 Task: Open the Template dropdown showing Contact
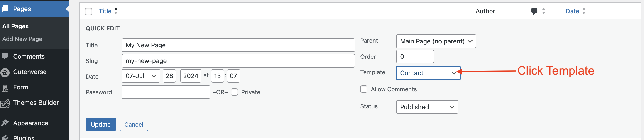428,73
